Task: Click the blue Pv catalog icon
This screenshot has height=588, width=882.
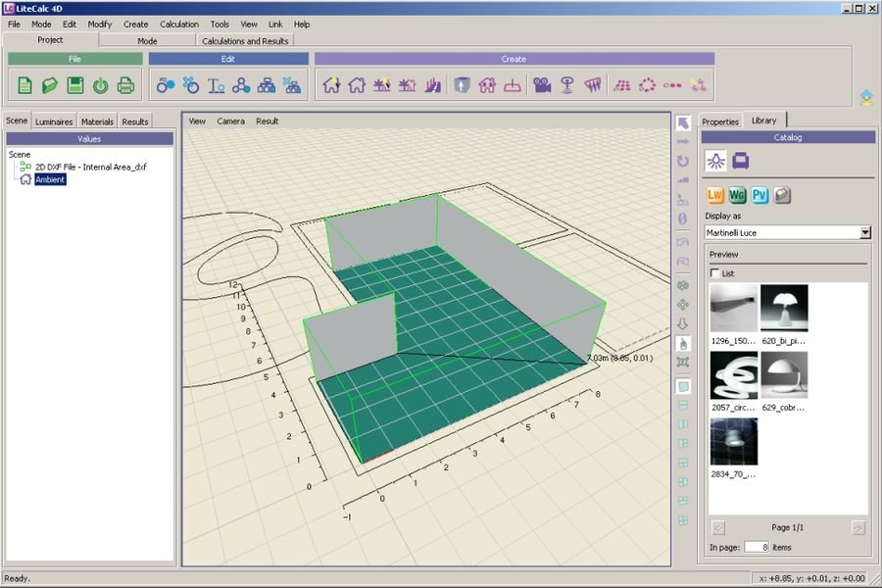Action: pyautogui.click(x=759, y=195)
